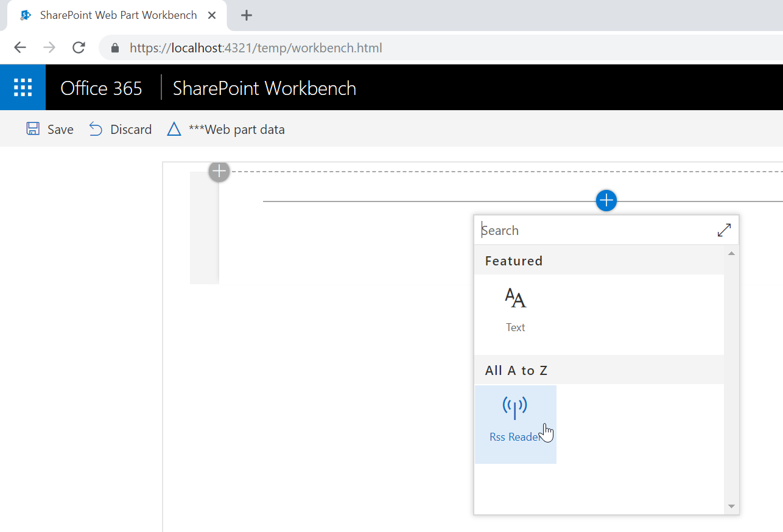Click the gray add section plus button

(219, 172)
